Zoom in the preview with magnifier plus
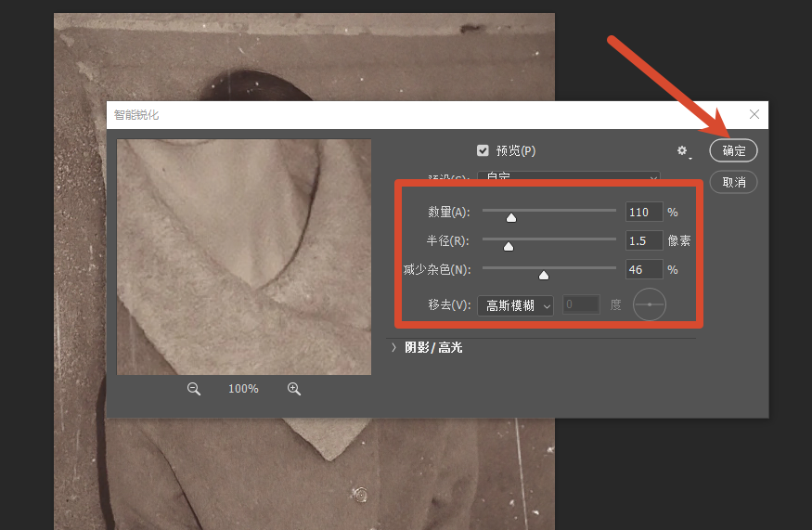This screenshot has width=812, height=530. pos(294,389)
